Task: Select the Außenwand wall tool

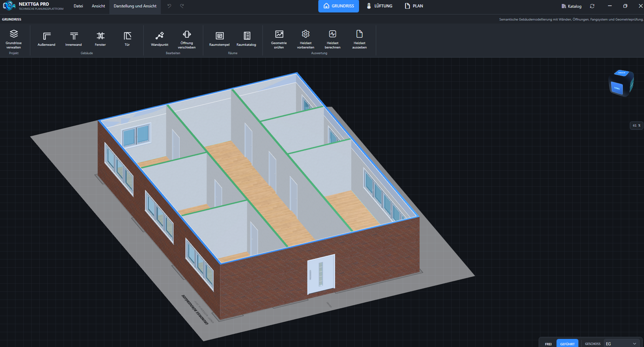Action: point(46,39)
